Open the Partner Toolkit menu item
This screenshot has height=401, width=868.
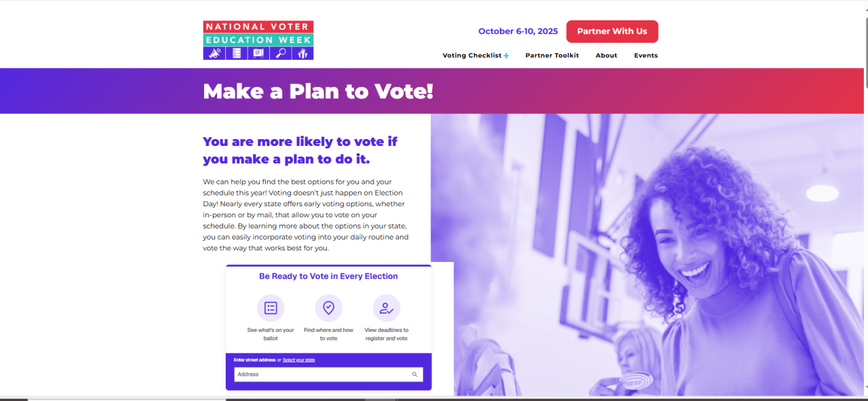pos(552,56)
